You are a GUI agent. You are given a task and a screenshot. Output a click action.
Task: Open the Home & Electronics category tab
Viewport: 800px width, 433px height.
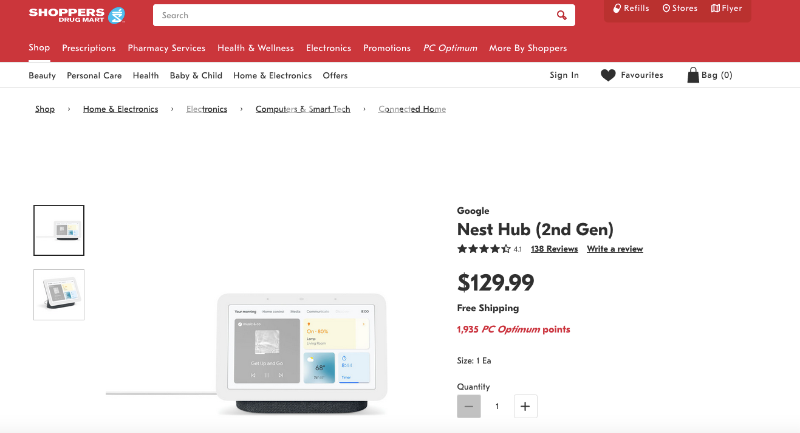pyautogui.click(x=272, y=75)
